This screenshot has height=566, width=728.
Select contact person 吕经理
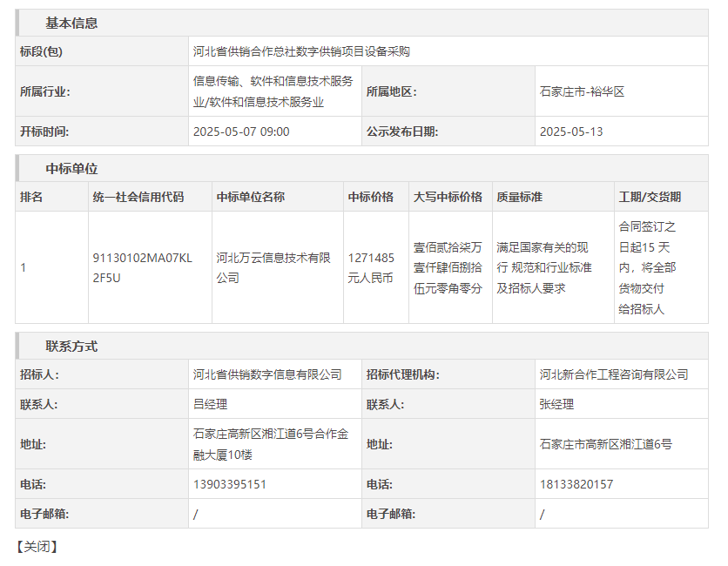coord(211,404)
